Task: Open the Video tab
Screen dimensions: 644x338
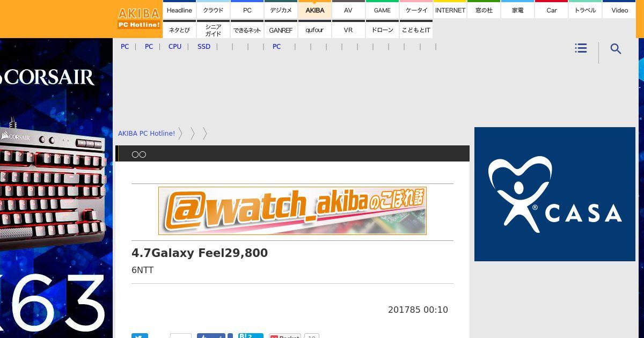Action: tap(619, 10)
